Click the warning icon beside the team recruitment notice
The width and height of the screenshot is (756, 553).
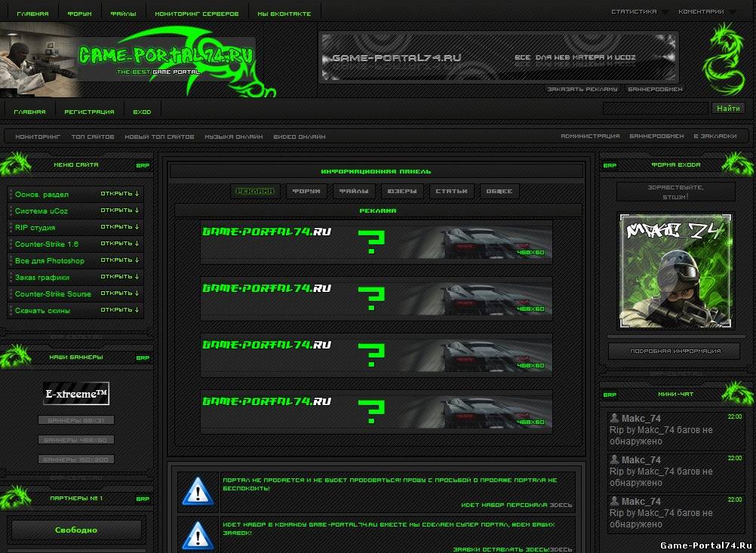pos(198,536)
